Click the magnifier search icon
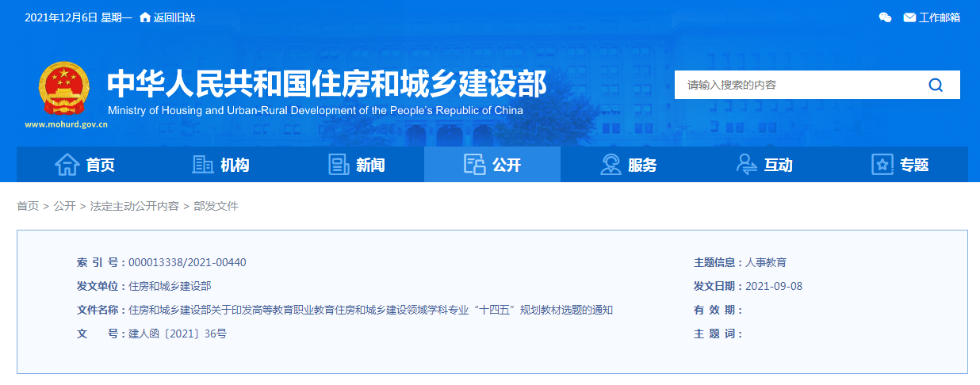 pyautogui.click(x=936, y=85)
